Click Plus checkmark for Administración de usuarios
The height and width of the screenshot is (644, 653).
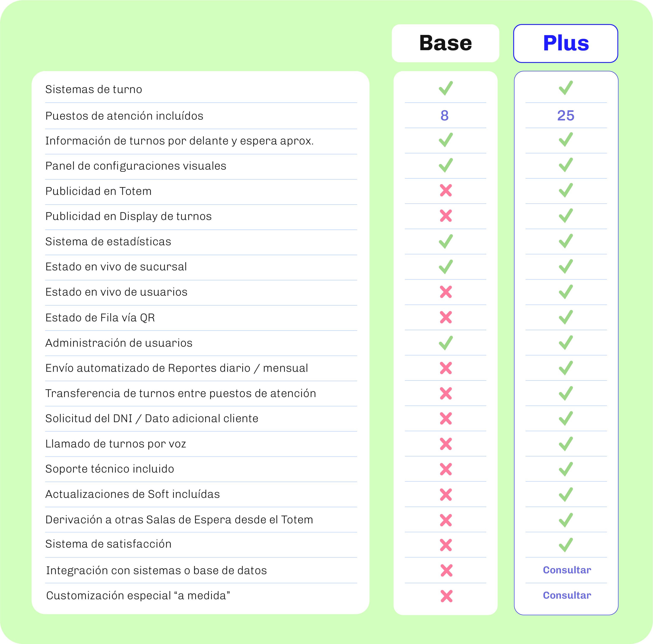(x=566, y=343)
